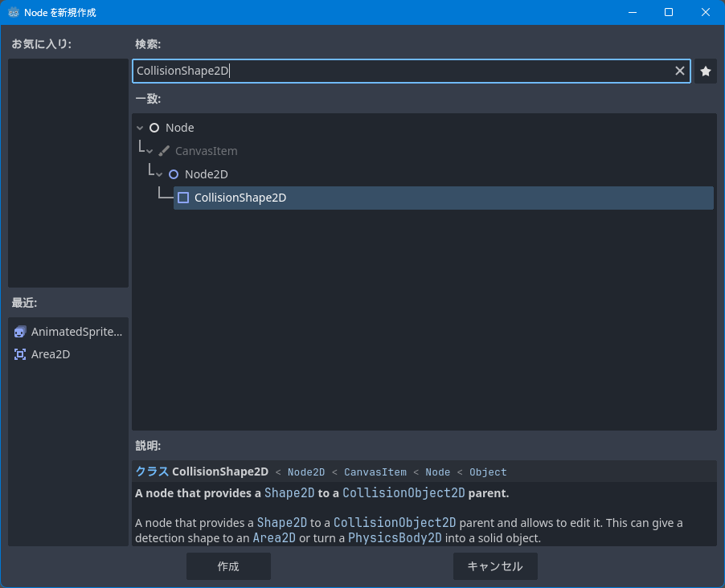Choose Area2D from recent list
This screenshot has height=588, width=725.
pos(68,354)
